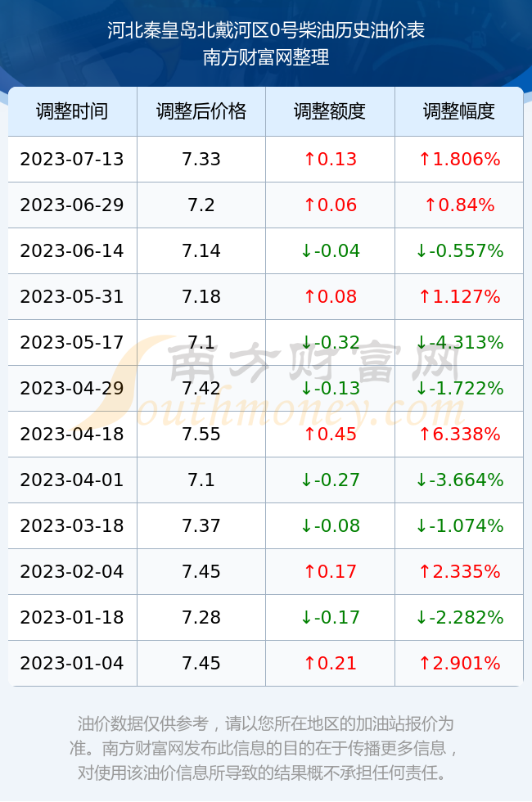This screenshot has height=802, width=532.
Task: Select the 2023-07-13 date cell
Action: 72,159
